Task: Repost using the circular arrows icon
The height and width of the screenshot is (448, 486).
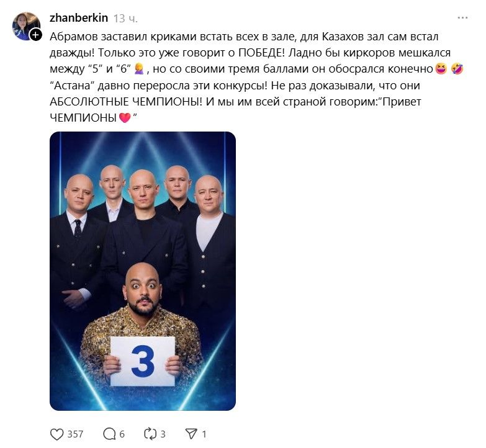Action: pyautogui.click(x=150, y=434)
